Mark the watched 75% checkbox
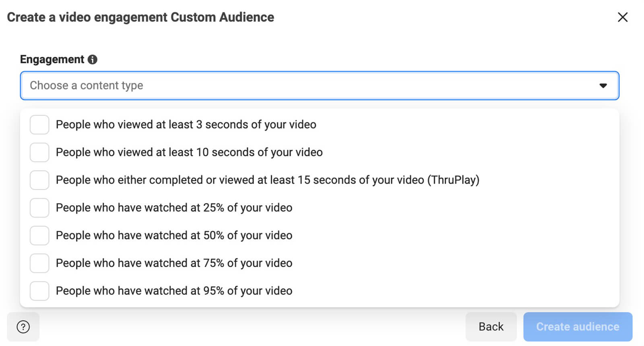Image resolution: width=644 pixels, height=346 pixels. pos(39,263)
